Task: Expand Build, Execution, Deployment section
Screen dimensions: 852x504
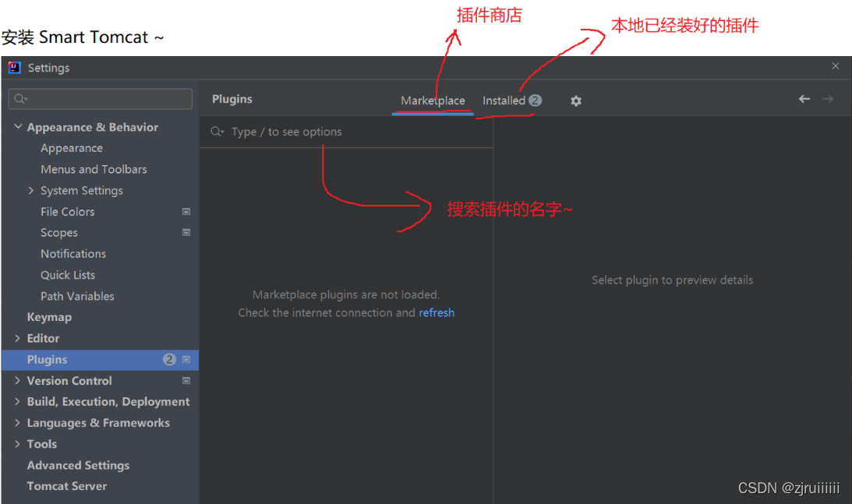Action: pyautogui.click(x=17, y=401)
